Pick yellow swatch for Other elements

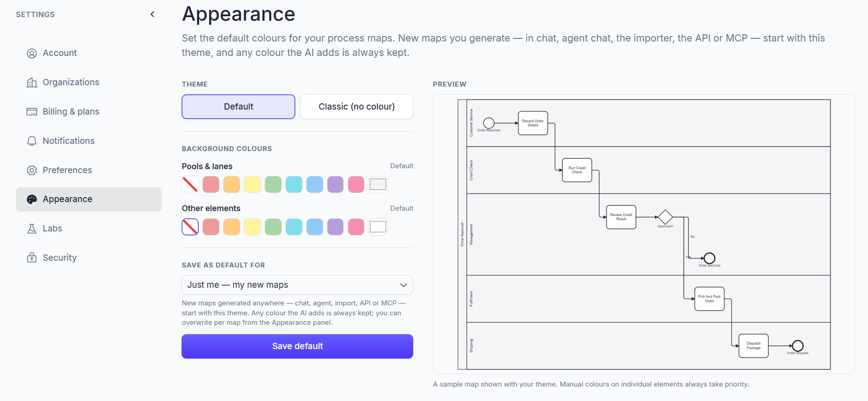pyautogui.click(x=252, y=227)
